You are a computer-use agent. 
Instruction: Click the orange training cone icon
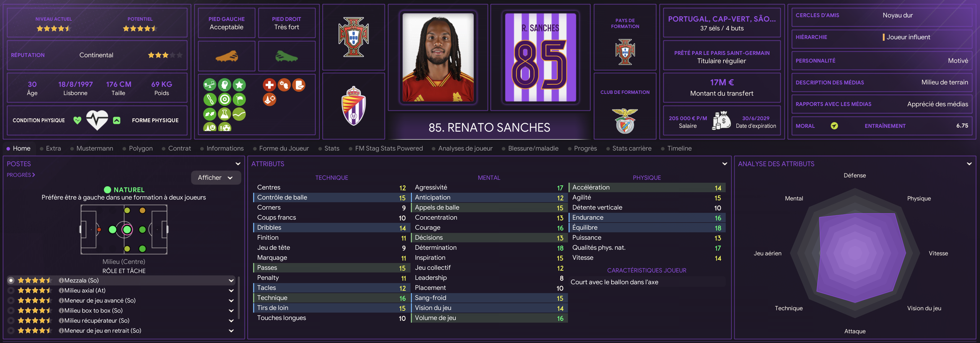tap(269, 100)
